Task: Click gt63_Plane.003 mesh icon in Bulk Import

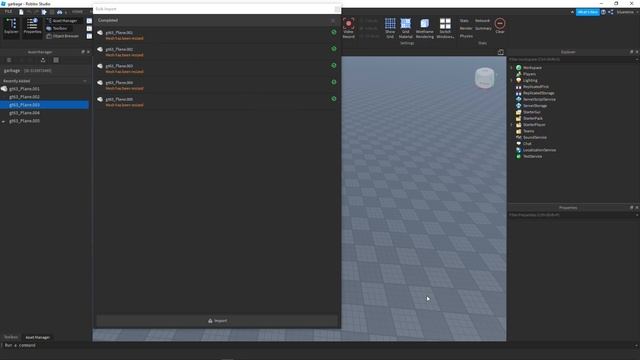Action: (x=100, y=66)
